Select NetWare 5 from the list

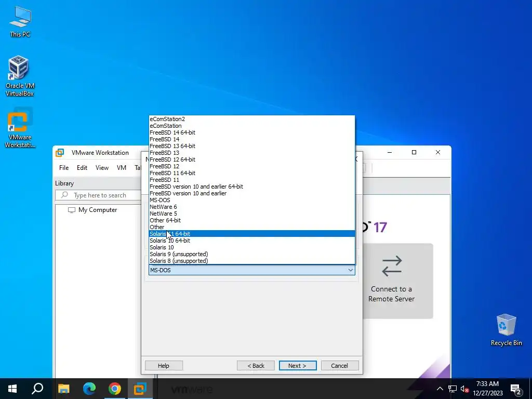pos(252,214)
